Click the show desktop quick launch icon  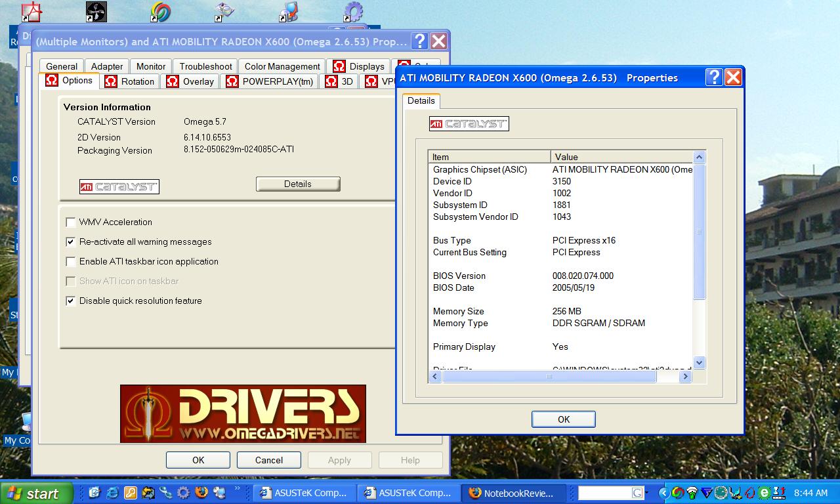[x=94, y=492]
